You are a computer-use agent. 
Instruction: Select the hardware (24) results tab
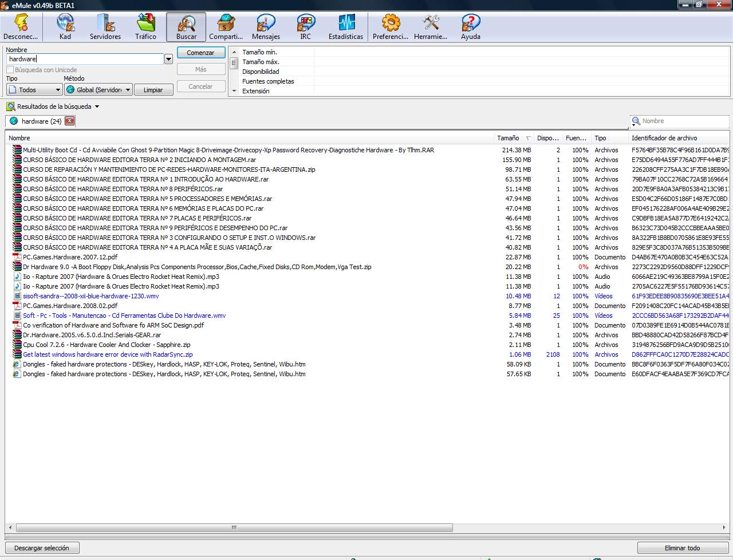coord(40,121)
